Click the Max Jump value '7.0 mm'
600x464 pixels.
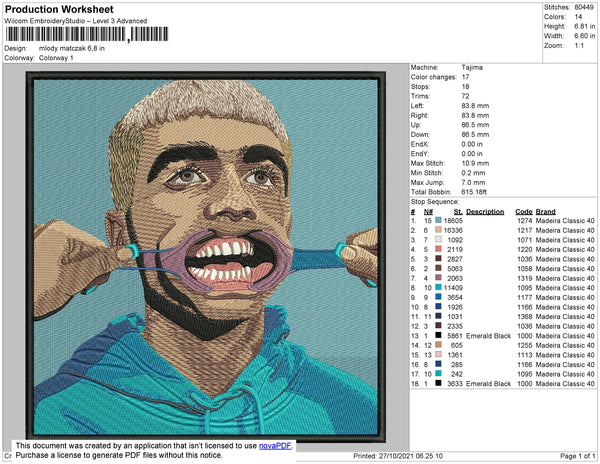(473, 182)
